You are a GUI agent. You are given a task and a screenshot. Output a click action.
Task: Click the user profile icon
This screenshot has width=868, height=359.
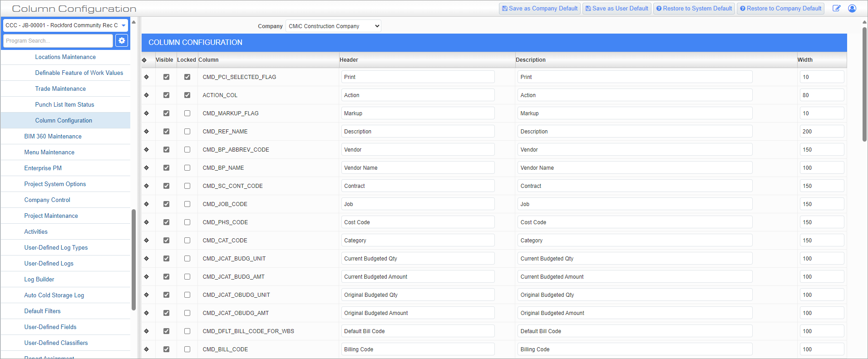pyautogui.click(x=852, y=8)
